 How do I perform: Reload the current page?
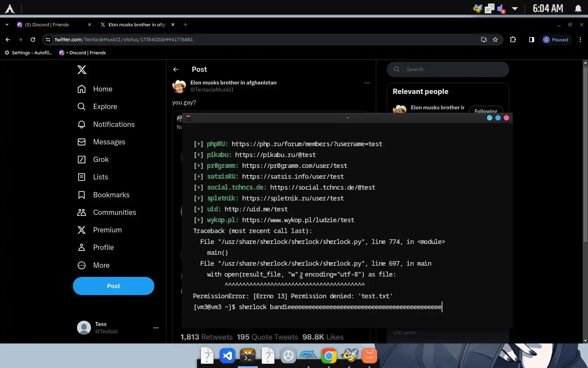click(x=33, y=40)
